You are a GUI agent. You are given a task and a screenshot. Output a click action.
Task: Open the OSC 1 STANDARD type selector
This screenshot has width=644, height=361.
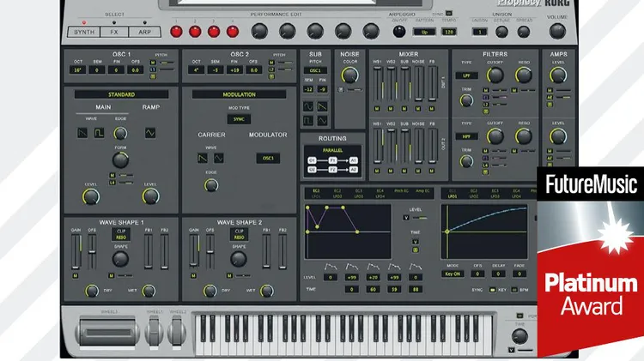click(x=122, y=94)
